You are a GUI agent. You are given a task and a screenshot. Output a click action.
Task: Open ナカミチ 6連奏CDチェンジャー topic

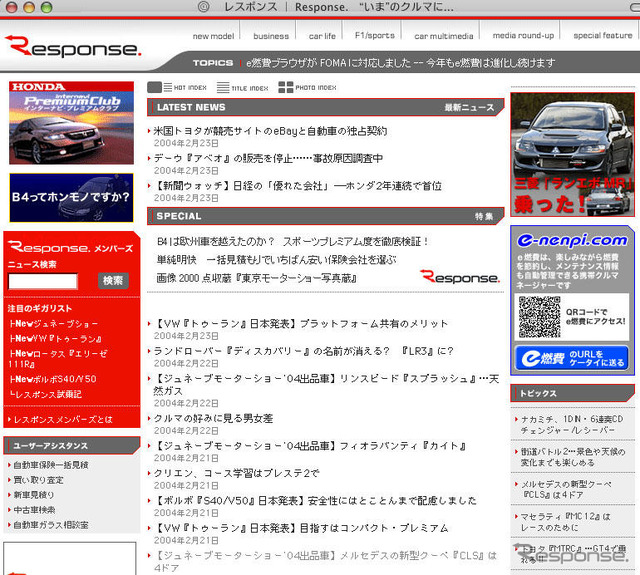(x=572, y=424)
